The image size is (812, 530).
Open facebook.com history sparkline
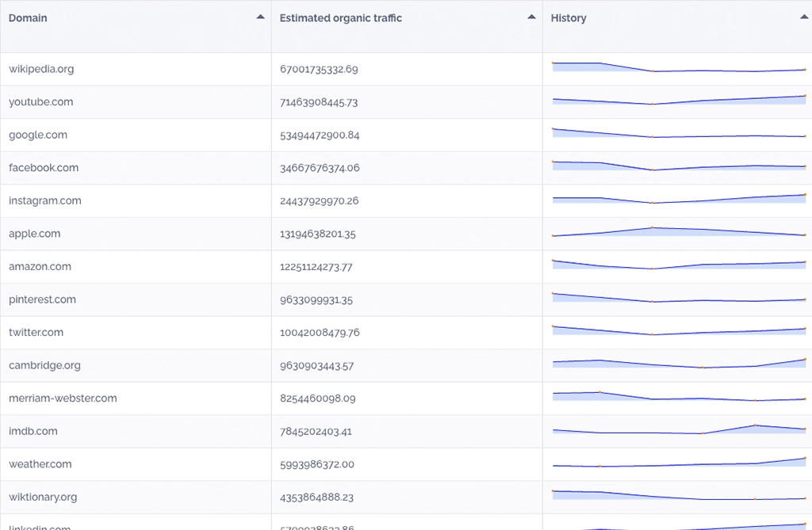679,166
